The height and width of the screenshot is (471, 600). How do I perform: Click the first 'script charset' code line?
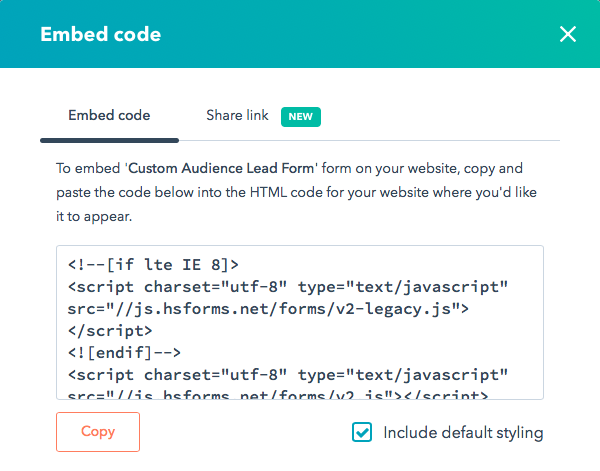coord(288,287)
